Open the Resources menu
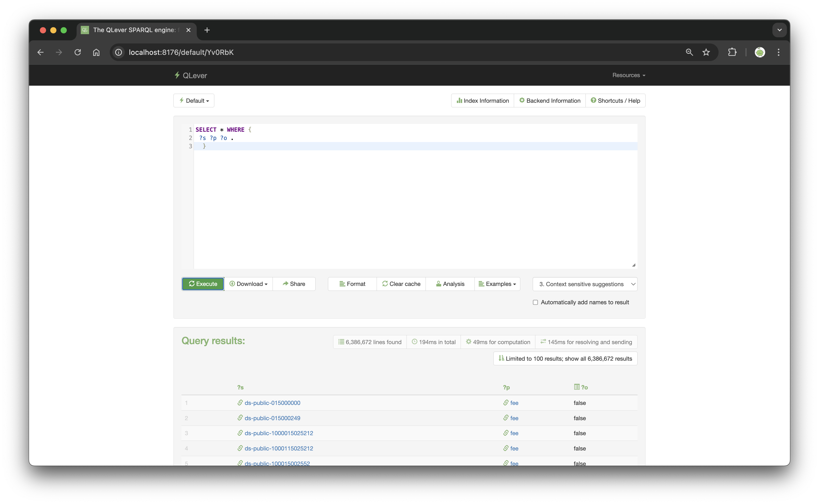 [x=628, y=75]
